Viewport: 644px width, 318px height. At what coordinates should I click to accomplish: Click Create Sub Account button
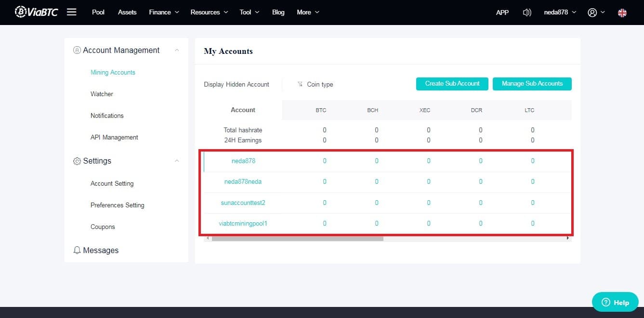click(452, 84)
